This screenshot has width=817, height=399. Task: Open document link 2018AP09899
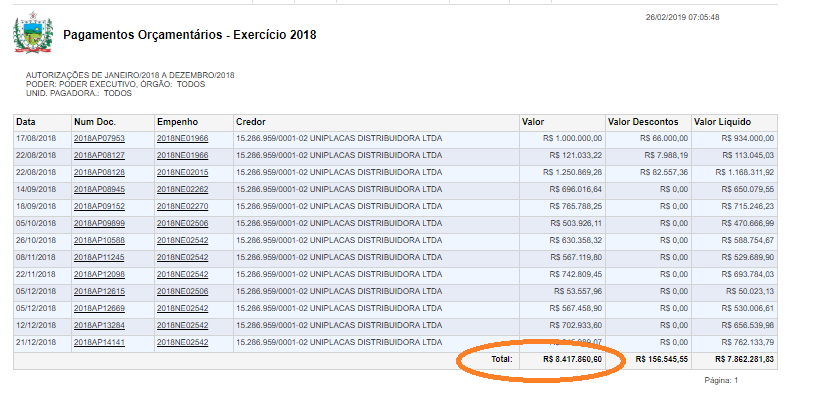99,223
